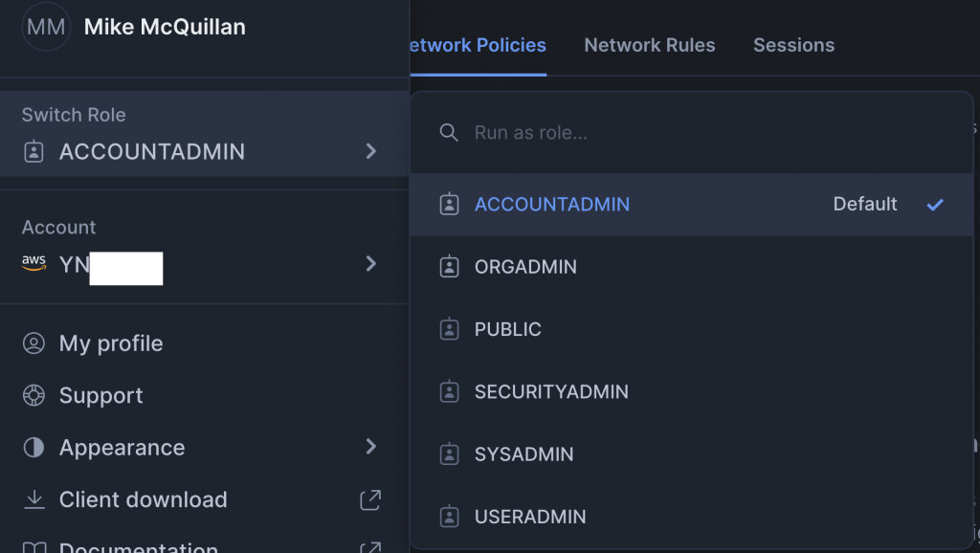Click the My profile person icon
980x553 pixels.
coord(34,343)
